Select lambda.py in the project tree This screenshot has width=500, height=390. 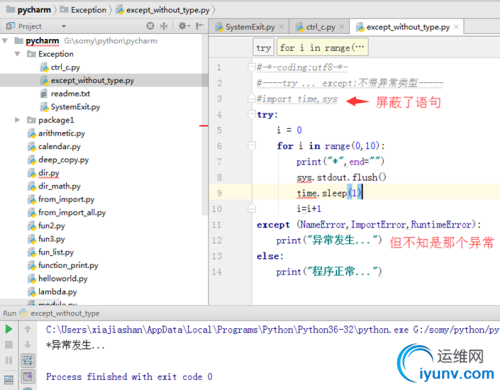pos(57,292)
